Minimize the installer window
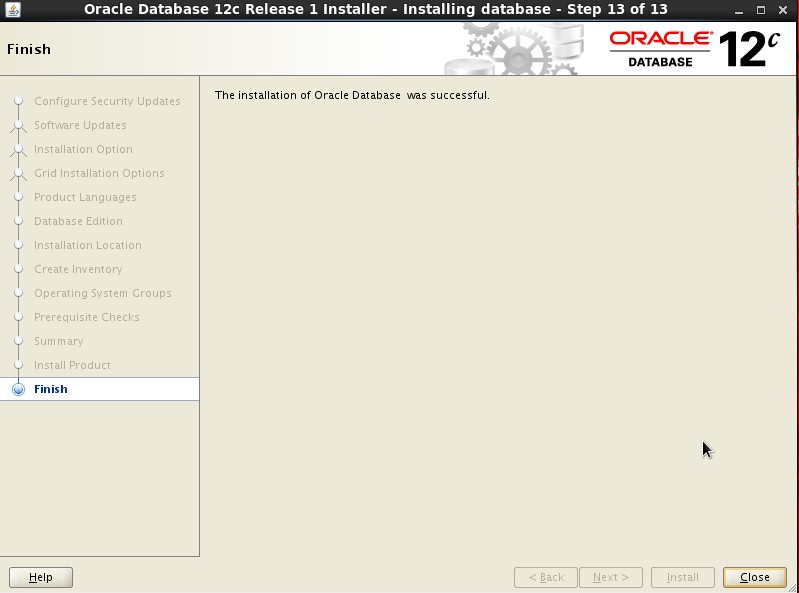Image resolution: width=799 pixels, height=593 pixels. [x=739, y=10]
